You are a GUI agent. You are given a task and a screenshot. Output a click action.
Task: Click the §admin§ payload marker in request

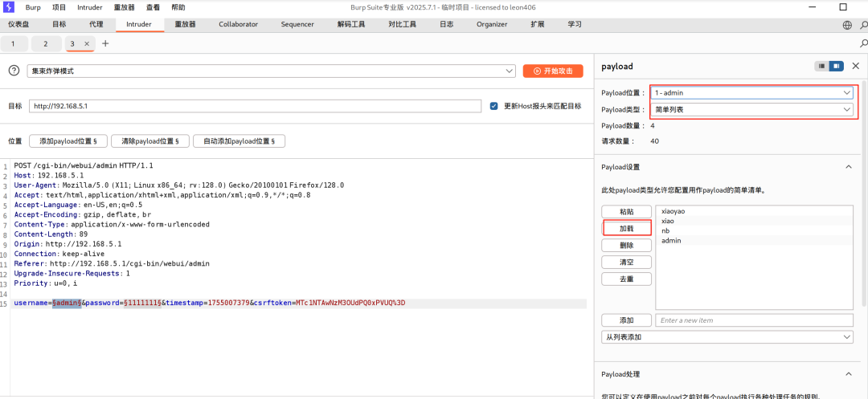pyautogui.click(x=67, y=303)
